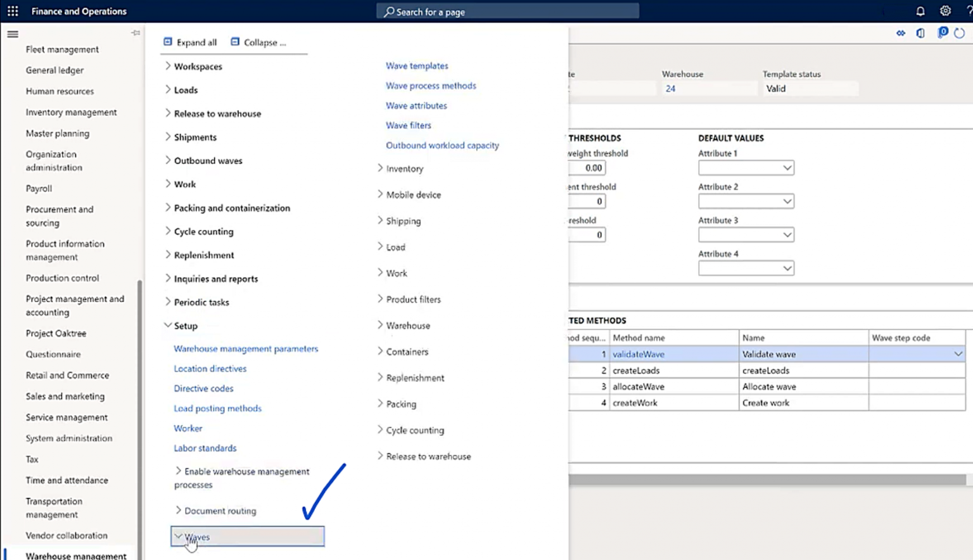Open in Microsoft Office icon
Image resolution: width=973 pixels, height=560 pixels.
(x=920, y=34)
